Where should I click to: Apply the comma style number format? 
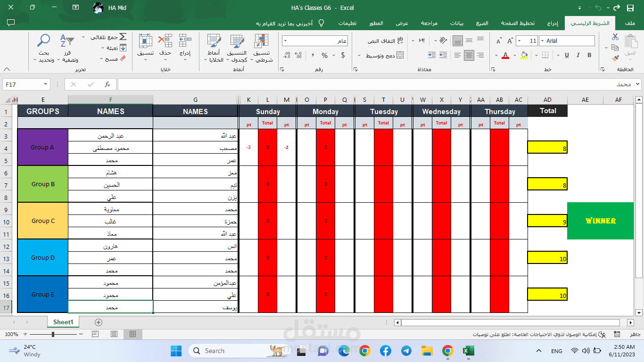pyautogui.click(x=312, y=55)
